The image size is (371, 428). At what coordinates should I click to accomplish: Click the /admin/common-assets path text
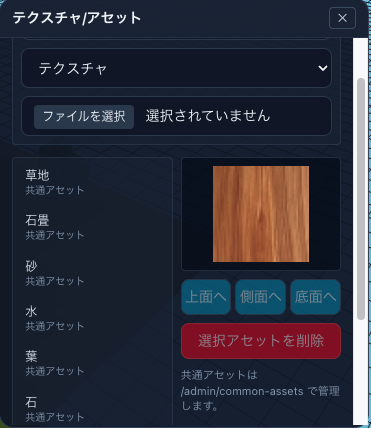pyautogui.click(x=242, y=391)
